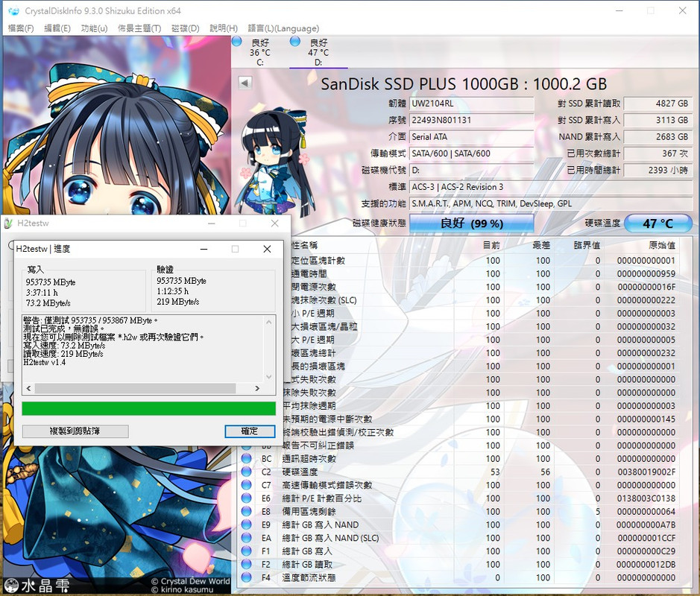Click the H2testw log scroll right arrow
The width and height of the screenshot is (700, 596).
click(257, 389)
